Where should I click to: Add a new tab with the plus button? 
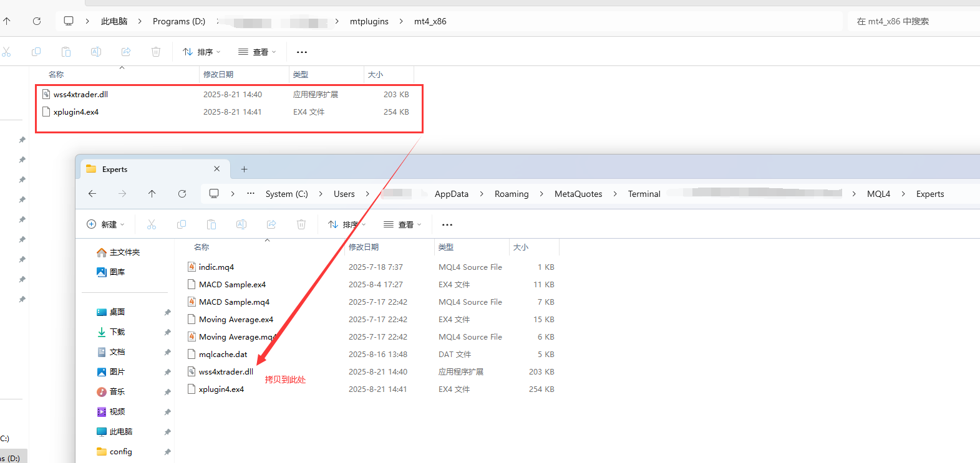coord(244,169)
